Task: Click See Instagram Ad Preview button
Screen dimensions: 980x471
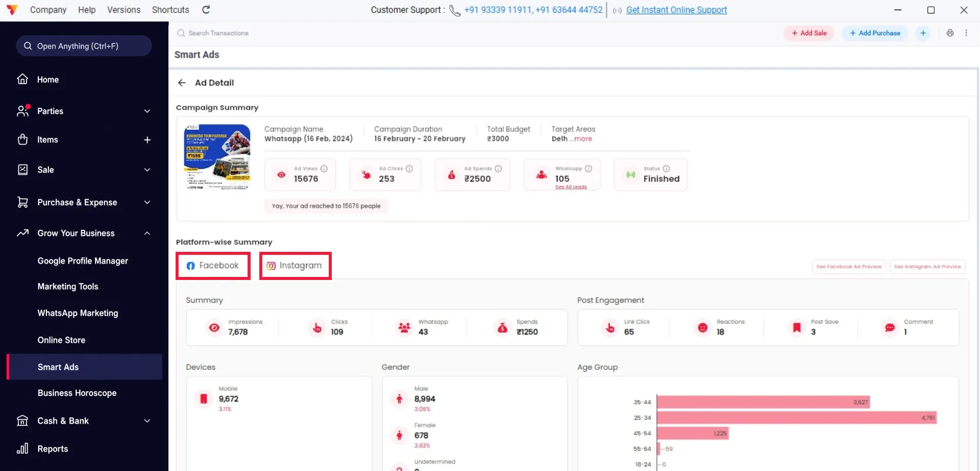Action: click(927, 267)
